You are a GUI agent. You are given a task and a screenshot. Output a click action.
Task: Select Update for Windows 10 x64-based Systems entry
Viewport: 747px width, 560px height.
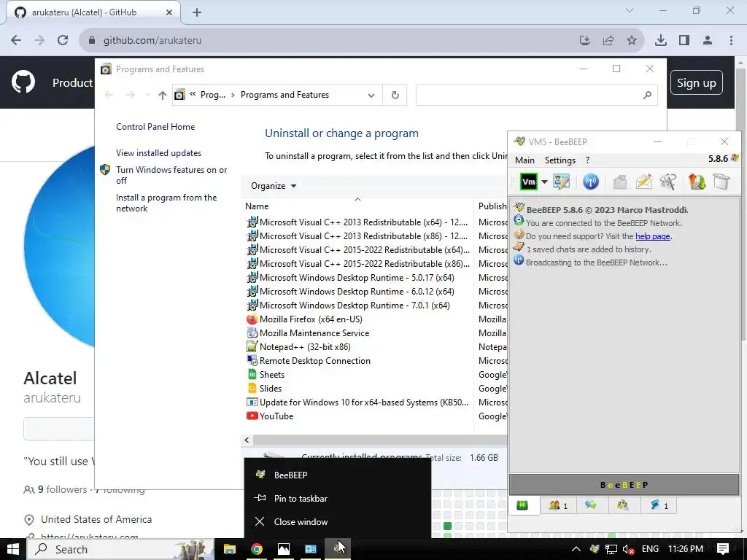coord(363,402)
